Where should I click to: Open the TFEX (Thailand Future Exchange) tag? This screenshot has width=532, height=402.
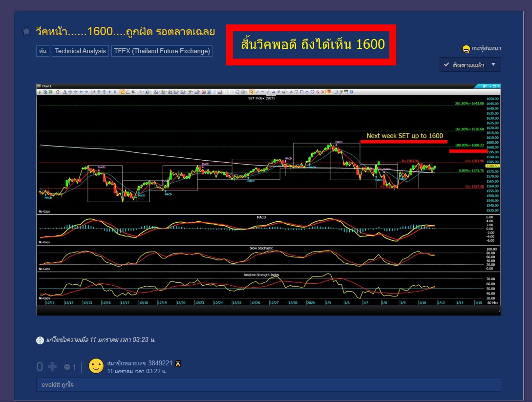(162, 51)
